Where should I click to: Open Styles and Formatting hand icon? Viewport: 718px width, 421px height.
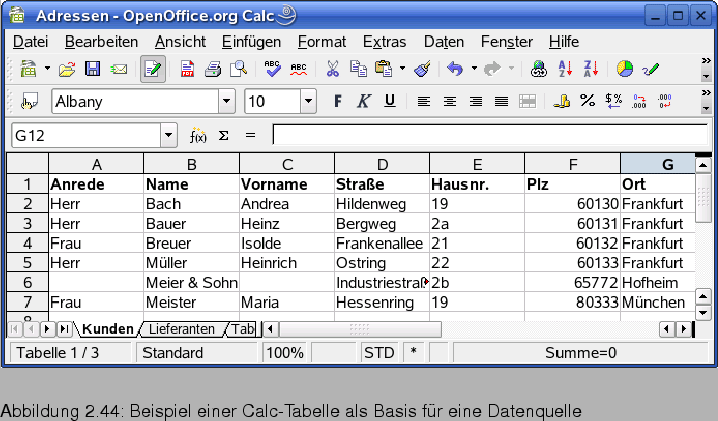click(29, 101)
